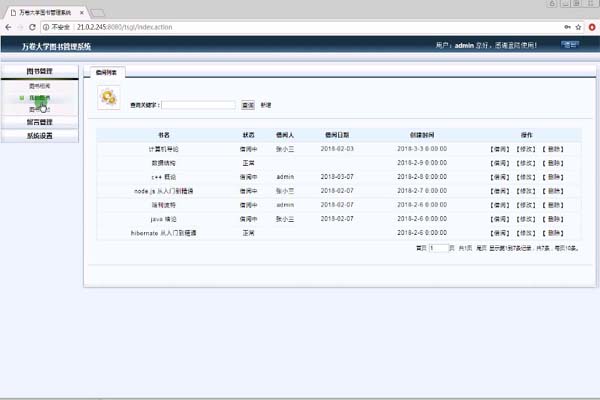This screenshot has height=400, width=600.
Task: Click the 新增 link next to search
Action: 266,104
